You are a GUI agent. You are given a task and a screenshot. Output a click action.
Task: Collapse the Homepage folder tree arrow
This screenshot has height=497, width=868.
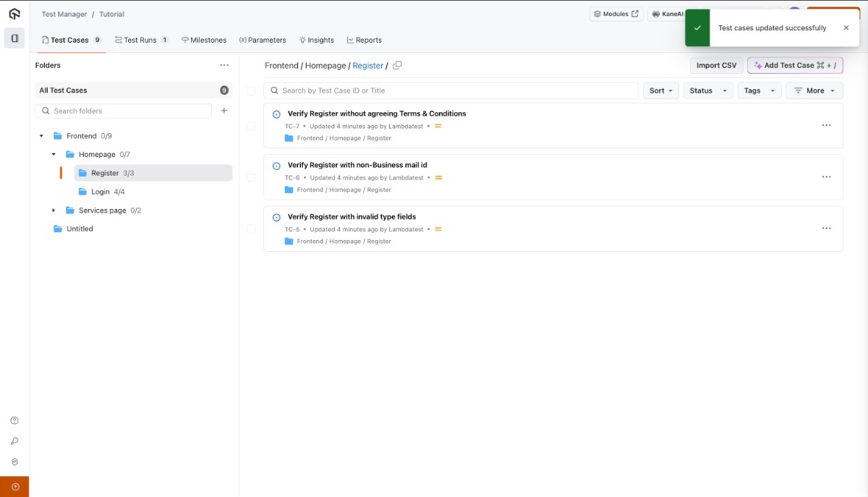tap(54, 154)
